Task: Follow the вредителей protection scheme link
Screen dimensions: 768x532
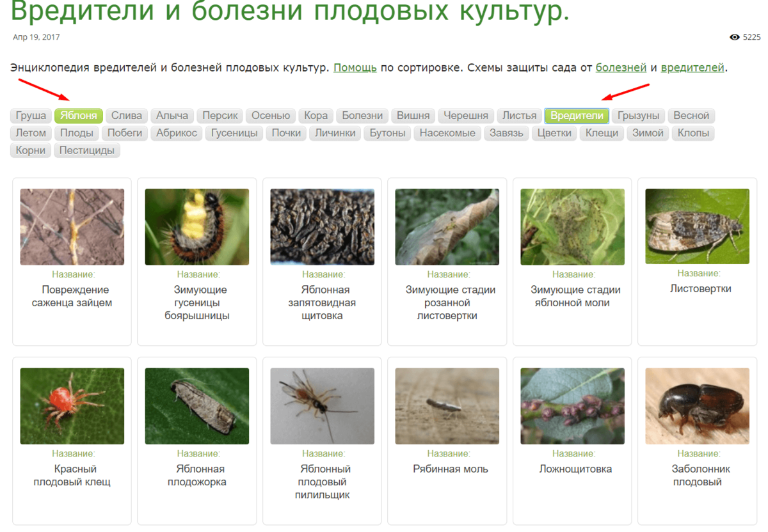Action: [x=692, y=67]
